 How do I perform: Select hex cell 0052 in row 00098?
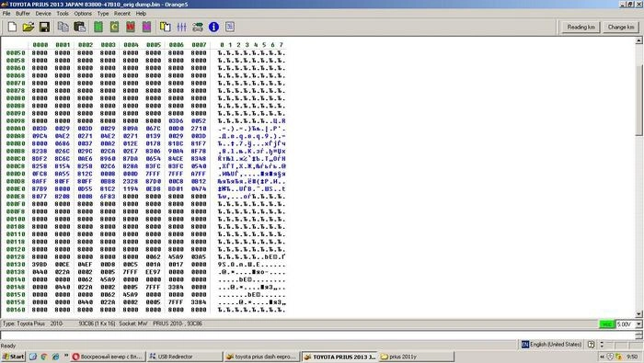coord(199,121)
